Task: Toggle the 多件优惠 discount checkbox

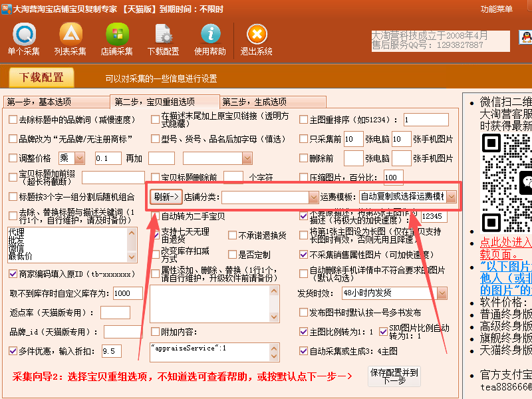Action: tap(13, 351)
